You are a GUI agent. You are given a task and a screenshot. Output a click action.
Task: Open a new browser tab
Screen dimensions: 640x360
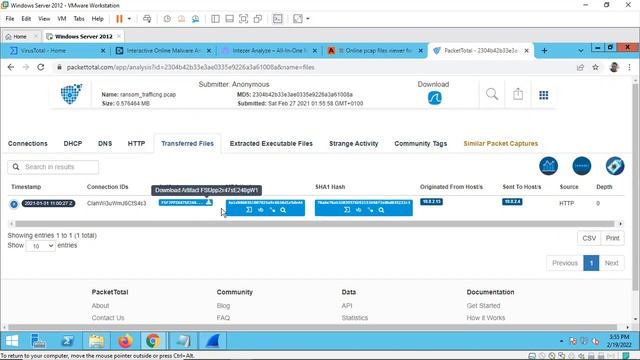[x=544, y=51]
